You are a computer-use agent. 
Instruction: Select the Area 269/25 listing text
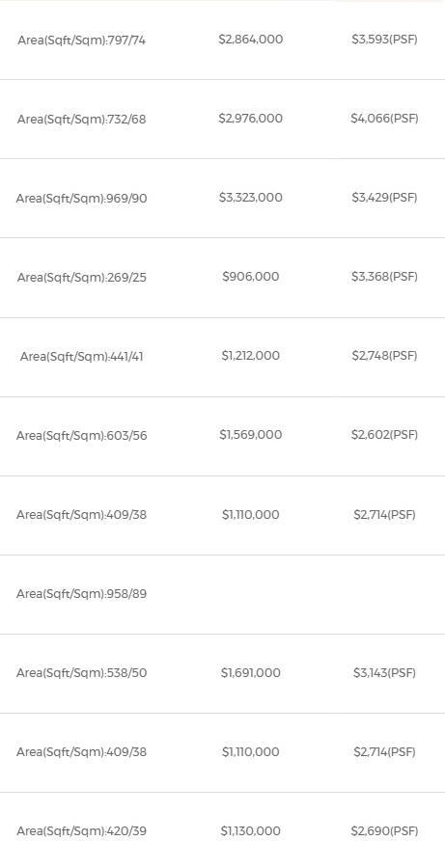coord(81,278)
